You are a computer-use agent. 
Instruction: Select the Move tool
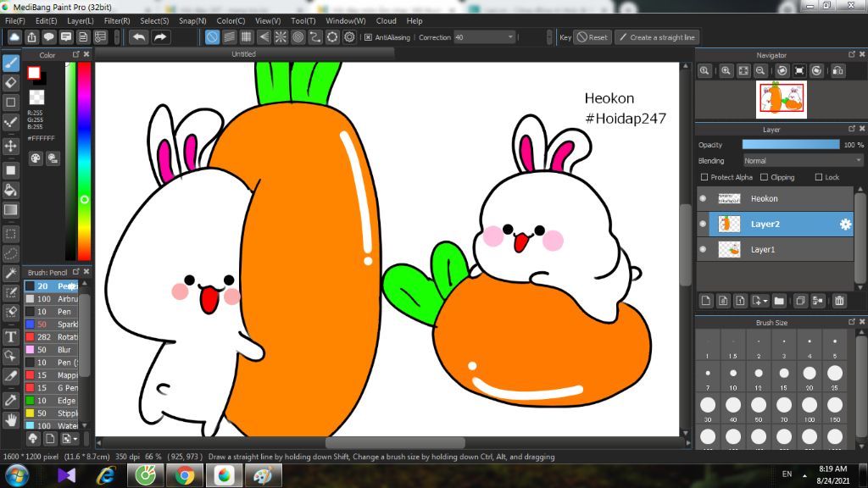click(10, 146)
